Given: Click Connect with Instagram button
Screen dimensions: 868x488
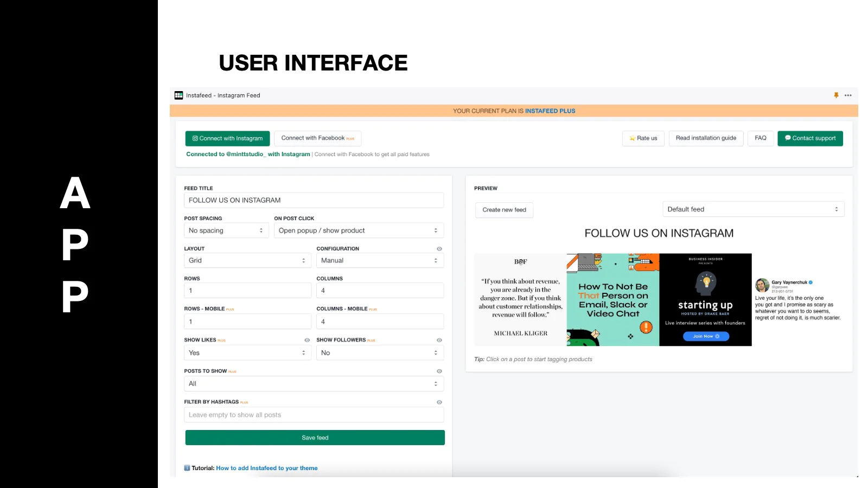Looking at the screenshot, I should coord(227,138).
